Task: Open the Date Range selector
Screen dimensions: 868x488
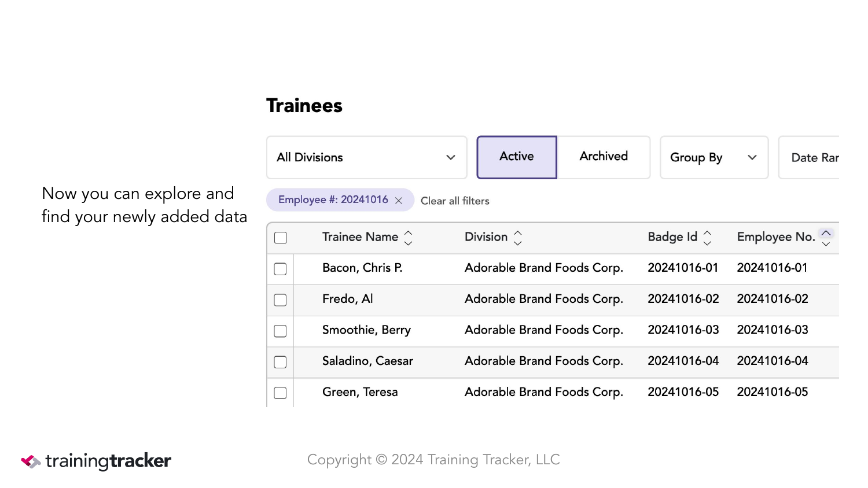Action: 809,157
